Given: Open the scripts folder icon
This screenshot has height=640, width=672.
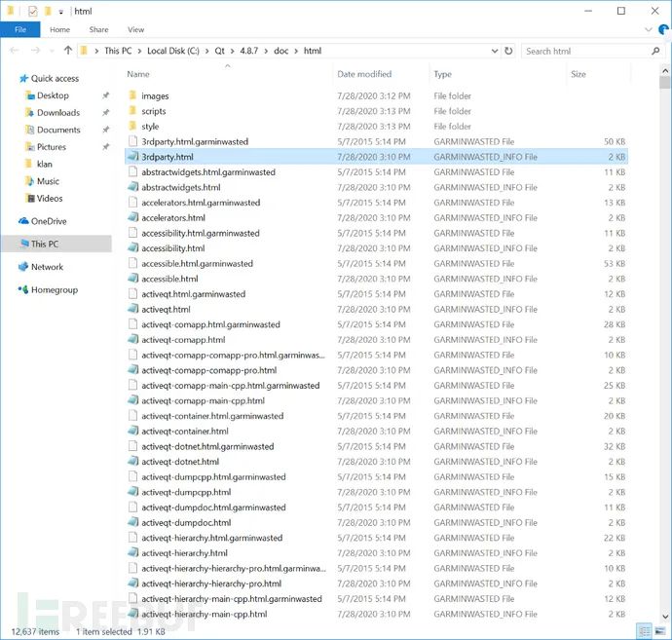Looking at the screenshot, I should tap(132, 111).
